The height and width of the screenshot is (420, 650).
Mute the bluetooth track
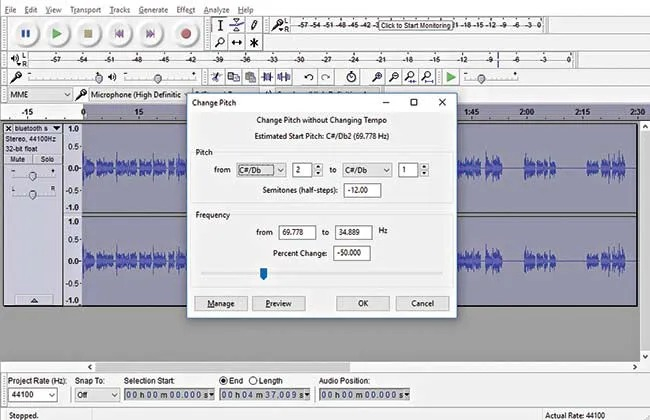pyautogui.click(x=17, y=159)
